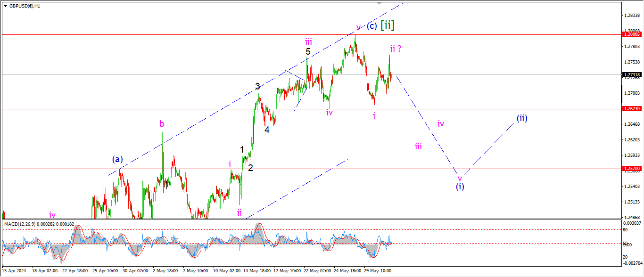The height and width of the screenshot is (277, 644).
Task: Select the 1.26730 price level tag
Action: (x=632, y=109)
